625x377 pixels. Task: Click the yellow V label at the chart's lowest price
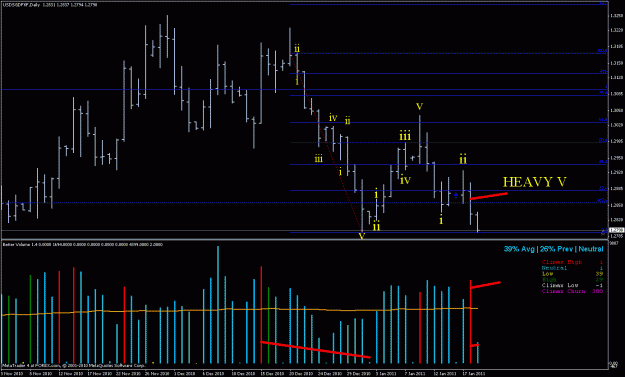pyautogui.click(x=362, y=236)
